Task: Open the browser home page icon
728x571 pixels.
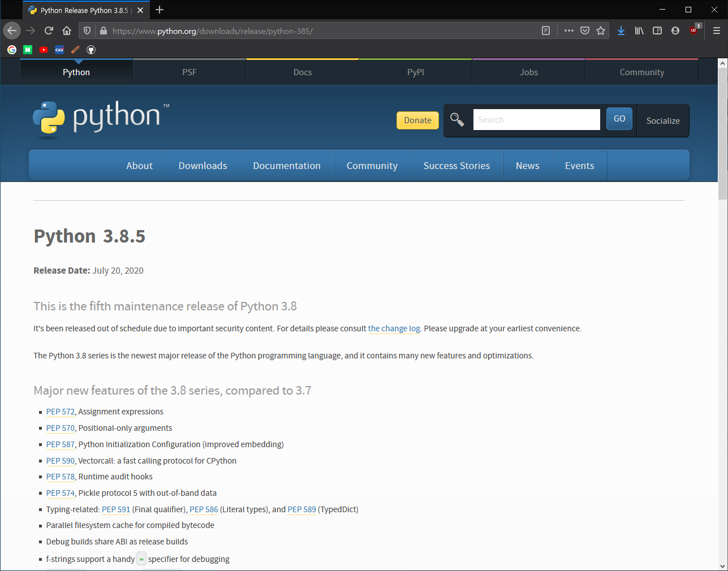Action: 67,31
